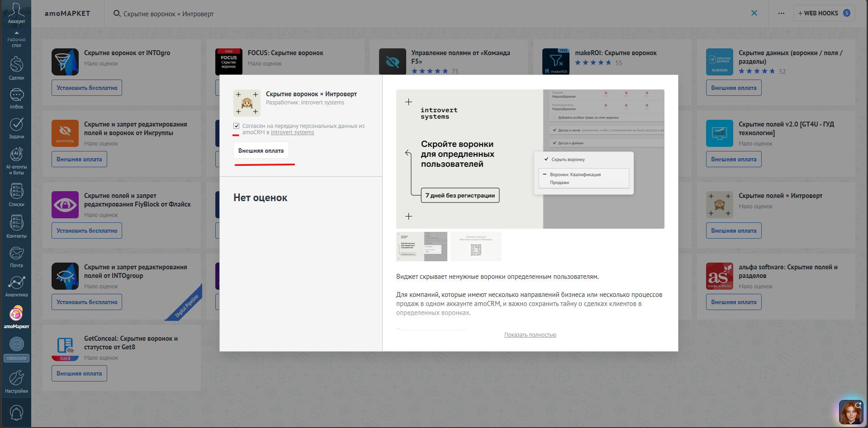The image size is (868, 428).
Task: Open Списки in the sidebar
Action: 16,195
